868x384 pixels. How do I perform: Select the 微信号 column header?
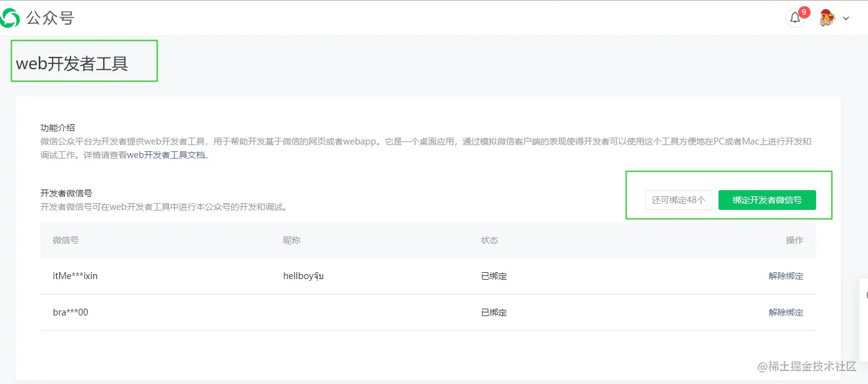pos(65,240)
